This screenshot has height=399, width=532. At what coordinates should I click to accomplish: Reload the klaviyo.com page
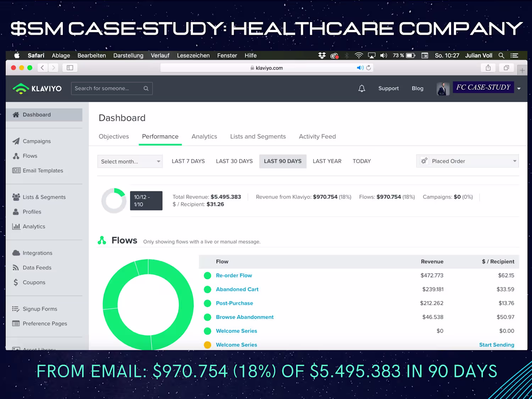pyautogui.click(x=368, y=68)
